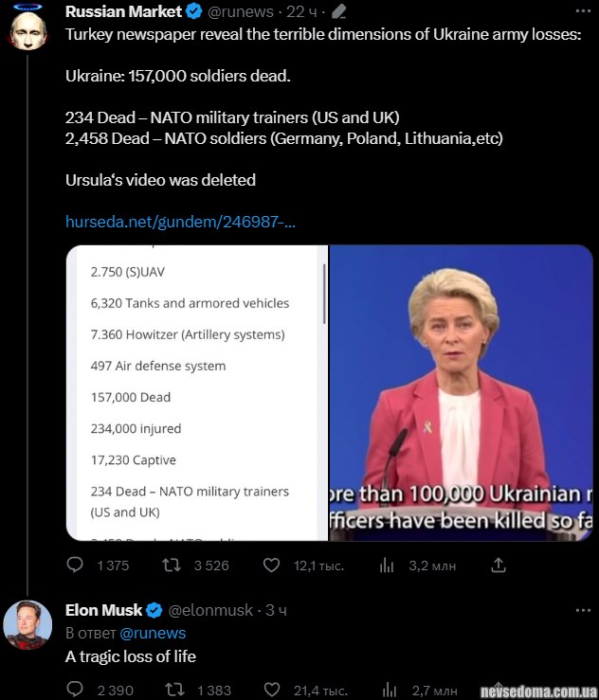Open the losses list screenshot image
The width and height of the screenshot is (599, 700).
click(194, 393)
